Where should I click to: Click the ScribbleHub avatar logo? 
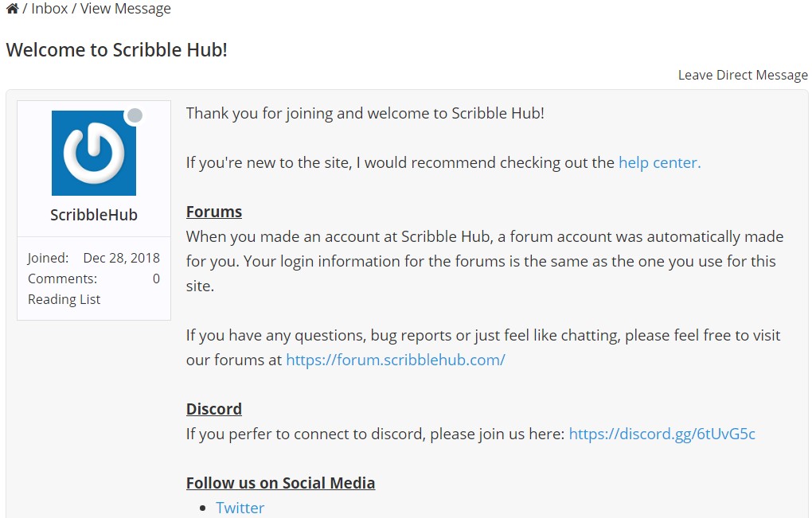click(x=94, y=153)
